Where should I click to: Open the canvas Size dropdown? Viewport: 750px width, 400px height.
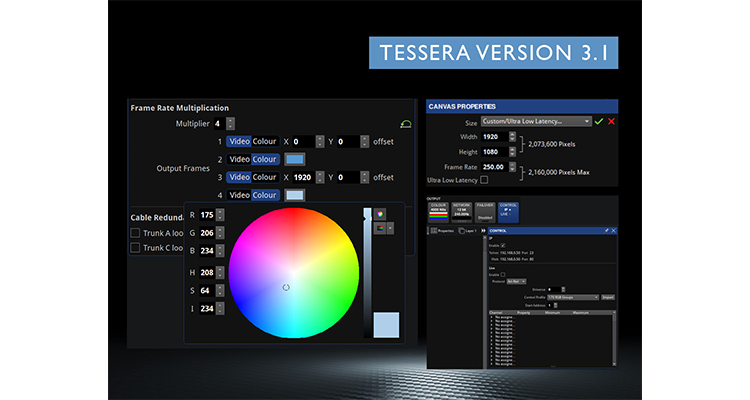536,122
